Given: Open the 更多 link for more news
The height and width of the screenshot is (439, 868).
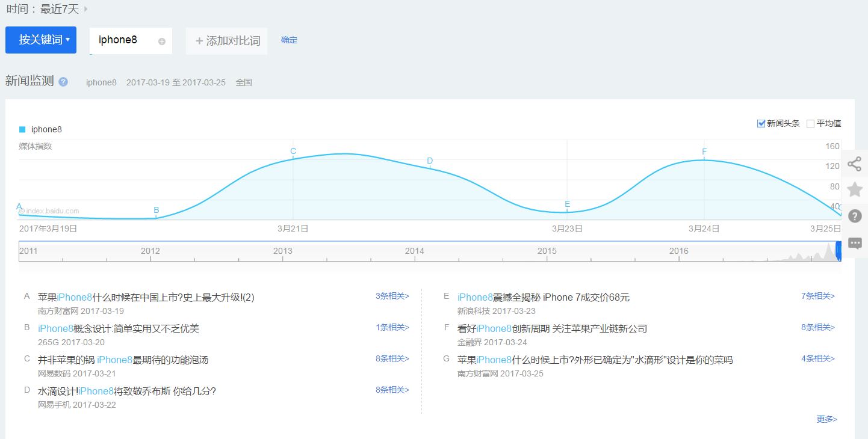Looking at the screenshot, I should tap(826, 419).
